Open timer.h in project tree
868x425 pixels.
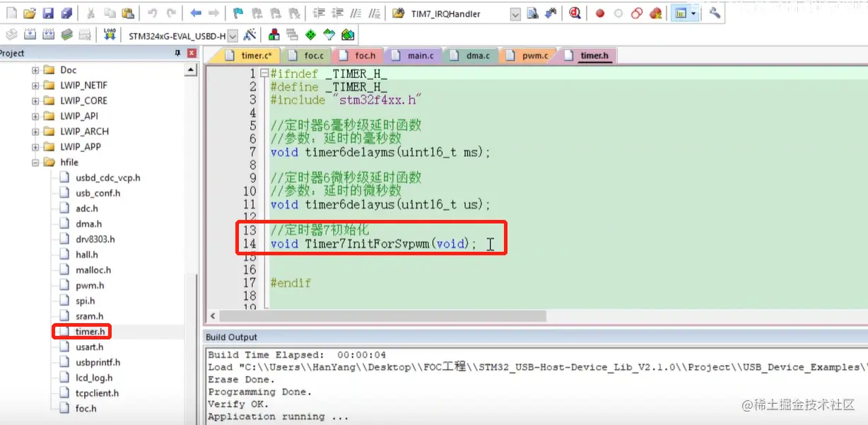tap(90, 332)
